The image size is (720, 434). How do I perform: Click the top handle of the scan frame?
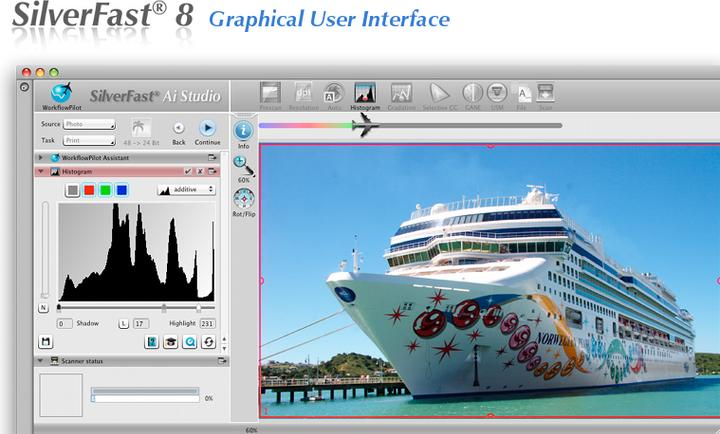490,145
